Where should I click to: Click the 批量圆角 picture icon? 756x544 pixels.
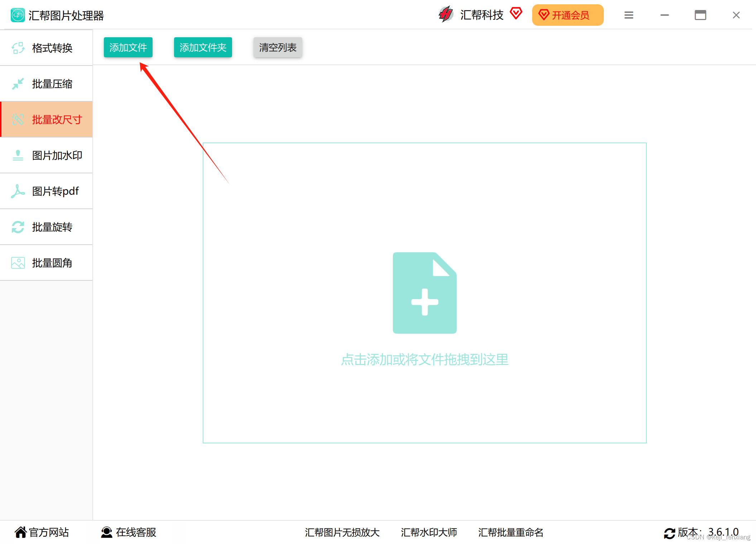pos(18,263)
